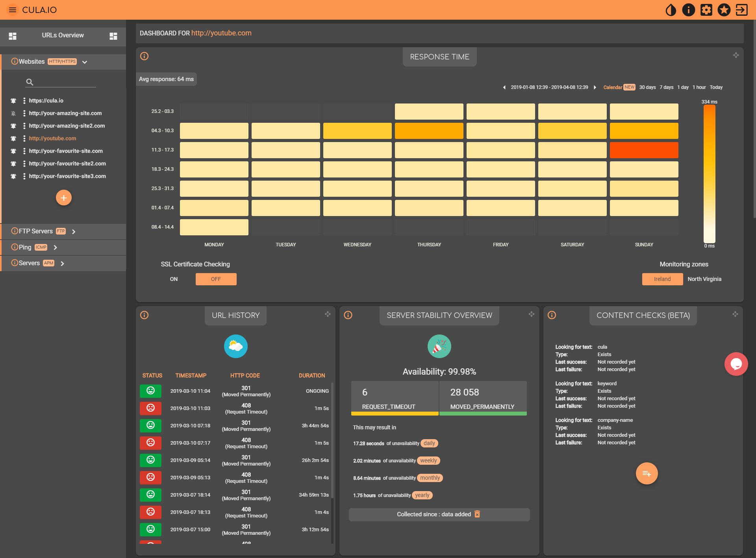756x558 pixels.
Task: Select the 7 days time range
Action: tap(666, 87)
